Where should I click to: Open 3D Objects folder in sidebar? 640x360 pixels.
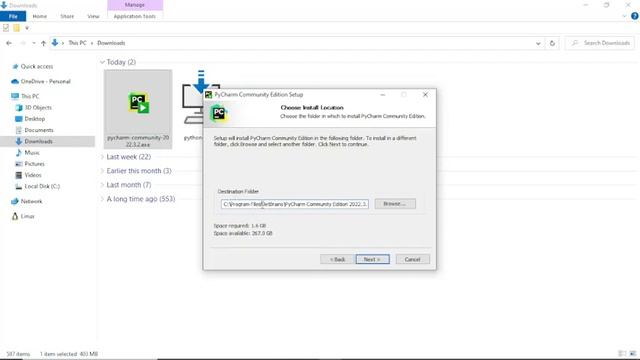click(x=38, y=107)
